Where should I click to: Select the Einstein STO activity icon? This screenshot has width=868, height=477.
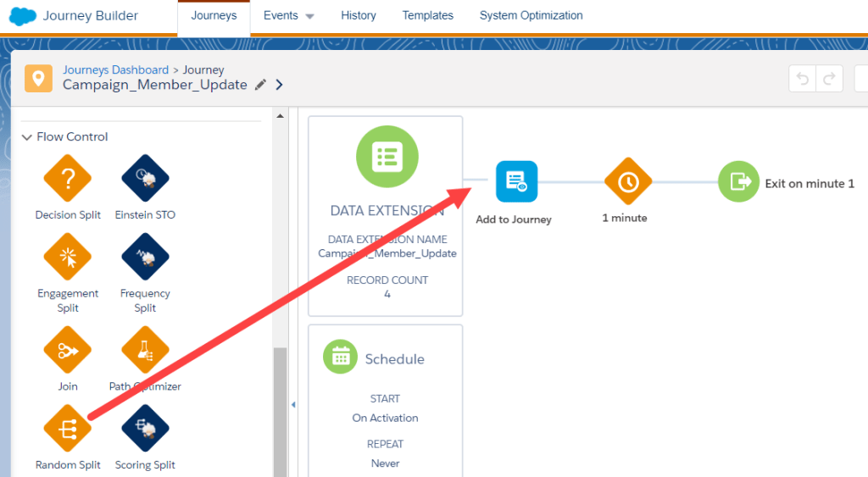145,179
